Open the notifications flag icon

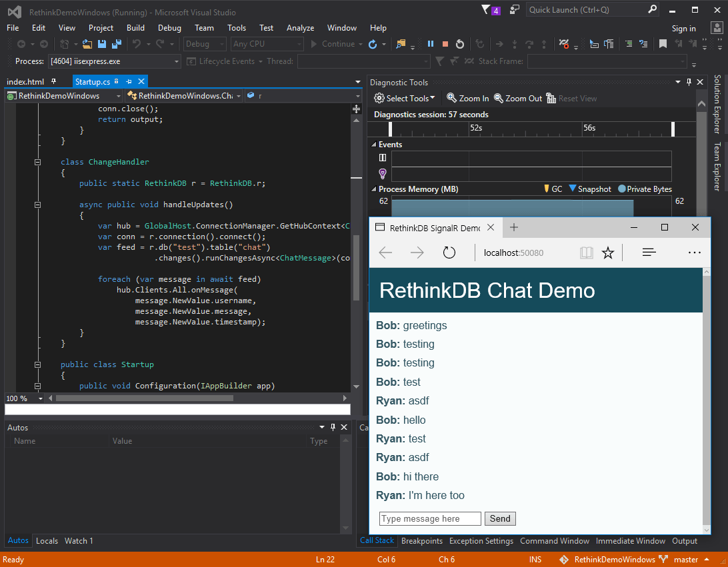[486, 9]
